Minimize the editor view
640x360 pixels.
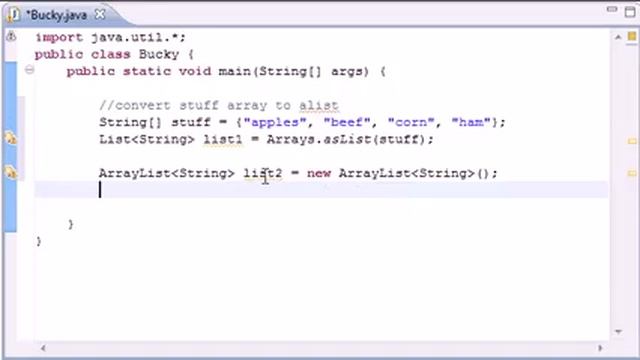tap(611, 9)
